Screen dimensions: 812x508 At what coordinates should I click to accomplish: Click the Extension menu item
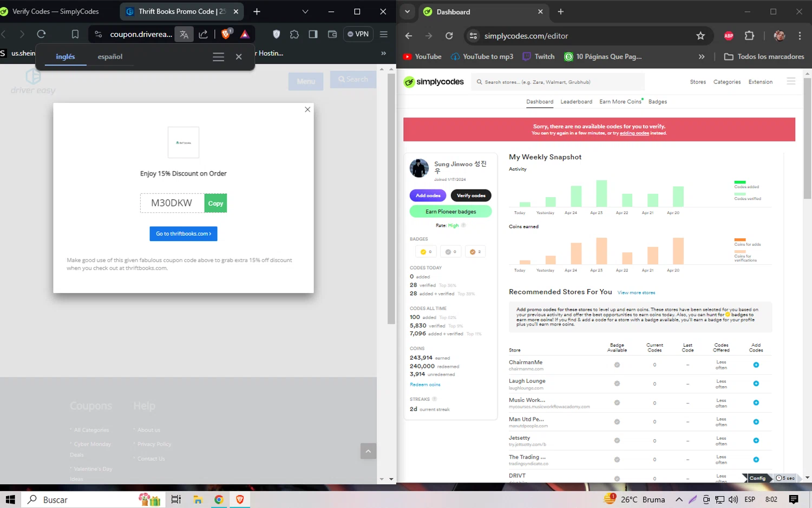point(761,82)
